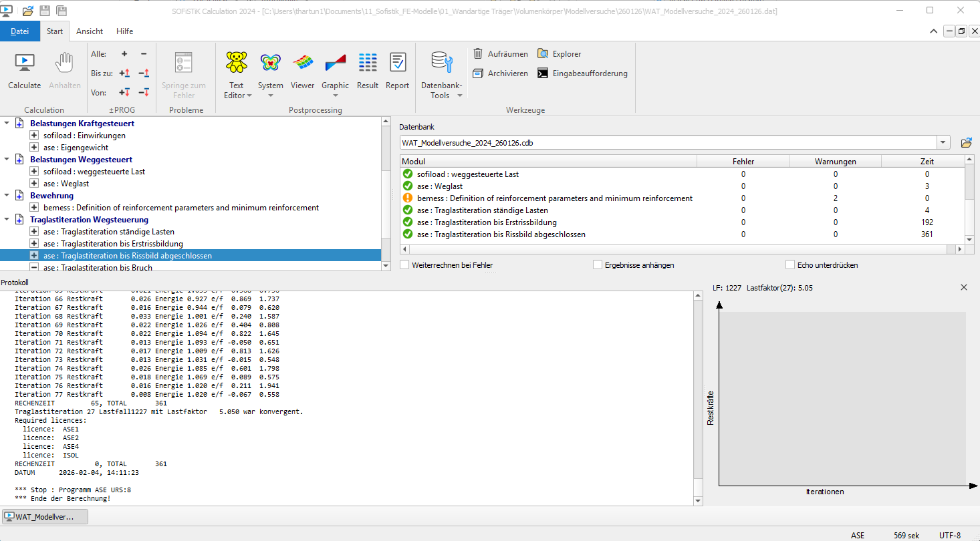
Task: Check the Echo unterdrücken option
Action: pos(790,265)
